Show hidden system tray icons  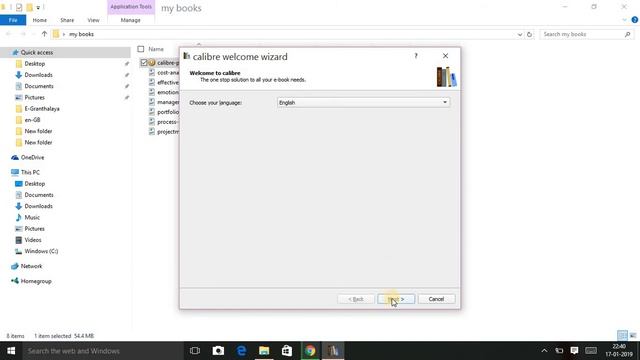point(544,351)
